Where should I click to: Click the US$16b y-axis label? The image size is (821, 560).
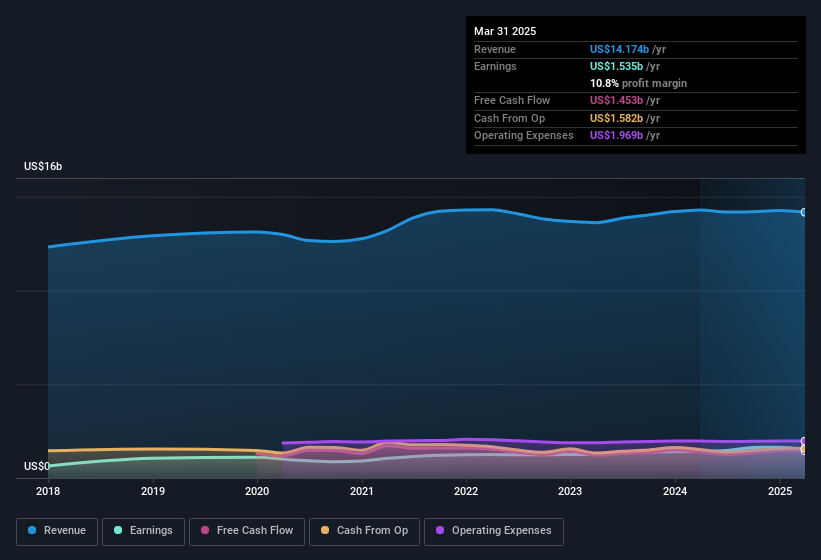point(43,166)
